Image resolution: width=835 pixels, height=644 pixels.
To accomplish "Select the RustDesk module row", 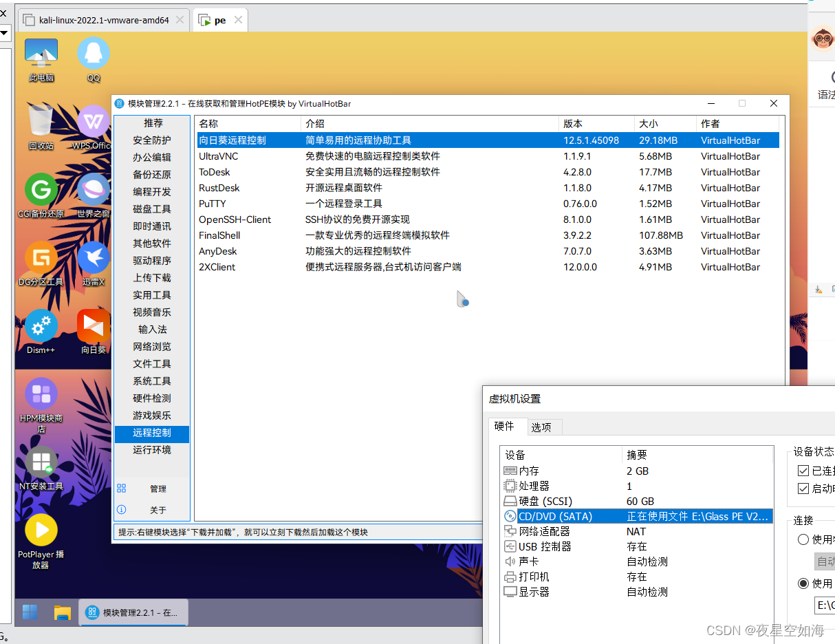I will (x=488, y=188).
